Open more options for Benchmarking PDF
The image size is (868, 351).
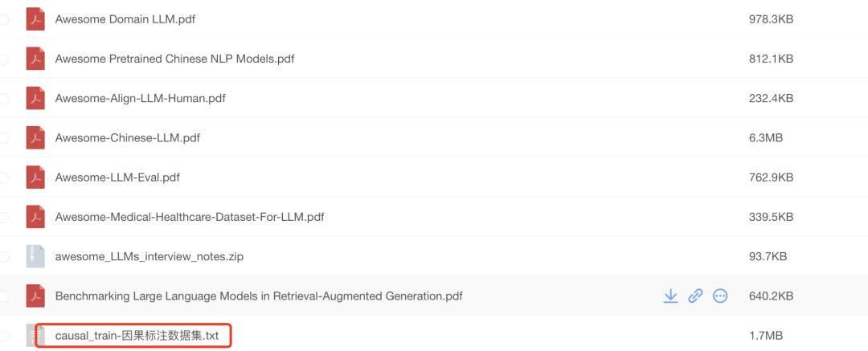click(x=720, y=296)
